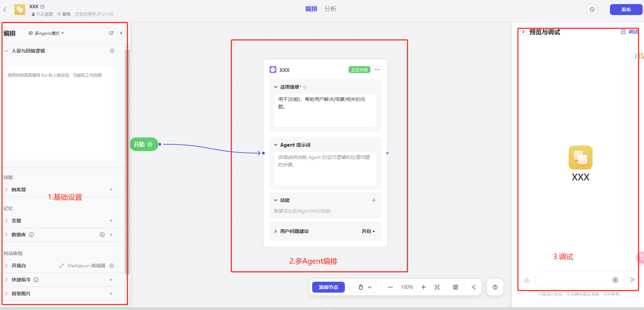Image resolution: width=644 pixels, height=310 pixels.
Task: Open the three-dot menu on the XXX agent node
Action: click(x=377, y=70)
